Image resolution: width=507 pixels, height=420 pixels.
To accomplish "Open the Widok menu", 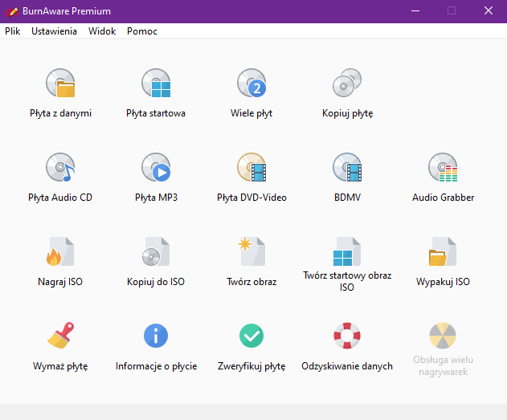I will point(102,31).
